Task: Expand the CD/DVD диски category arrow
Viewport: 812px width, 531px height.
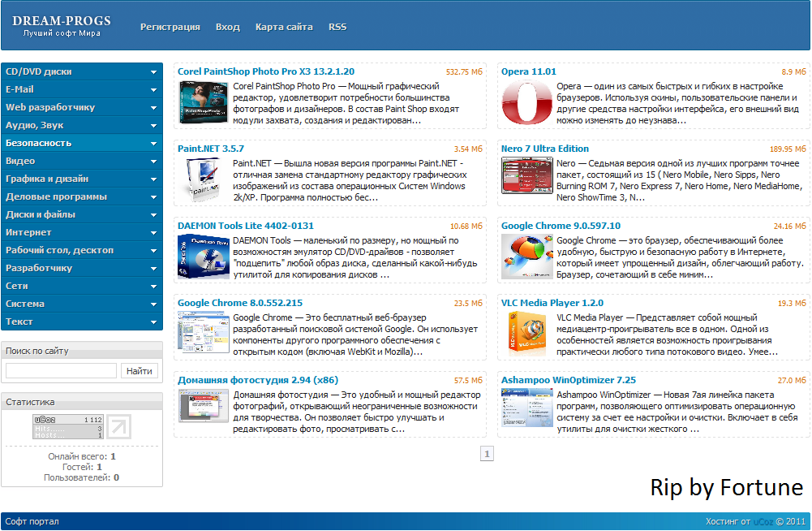Action: click(154, 72)
